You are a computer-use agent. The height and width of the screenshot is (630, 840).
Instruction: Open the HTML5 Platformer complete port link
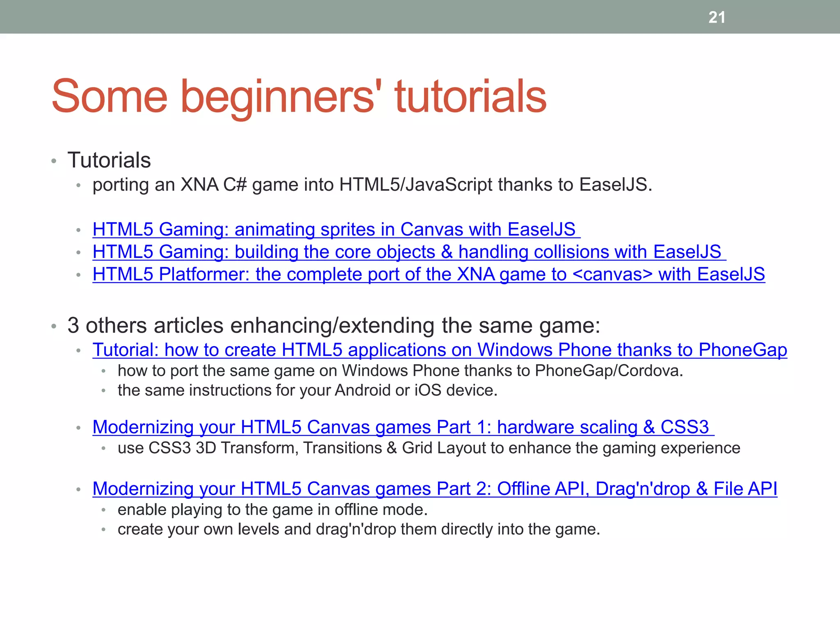pyautogui.click(x=429, y=274)
